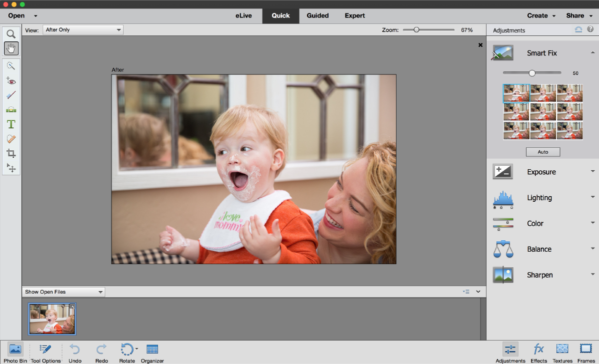
Task: Click the Undo button
Action: [x=74, y=353]
